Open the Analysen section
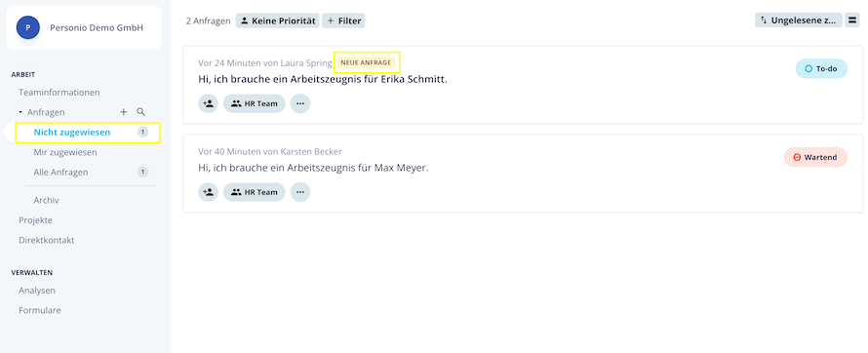 36,291
